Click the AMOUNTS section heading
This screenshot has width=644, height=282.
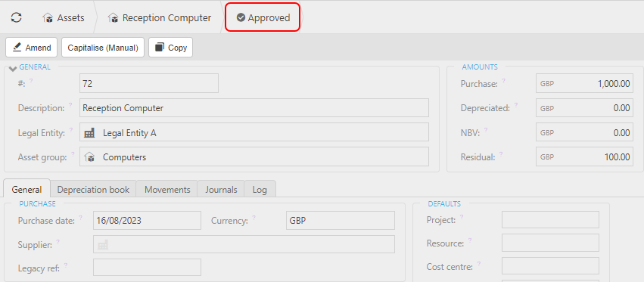[480, 67]
